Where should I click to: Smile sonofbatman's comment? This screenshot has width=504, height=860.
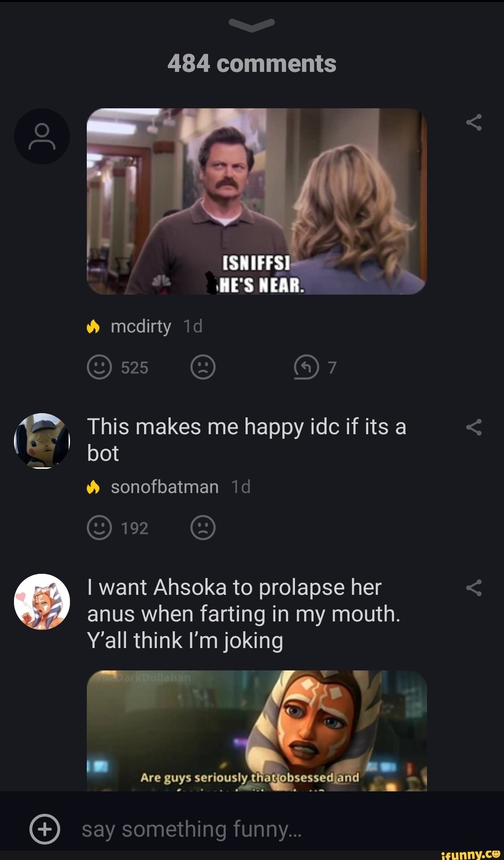click(99, 528)
